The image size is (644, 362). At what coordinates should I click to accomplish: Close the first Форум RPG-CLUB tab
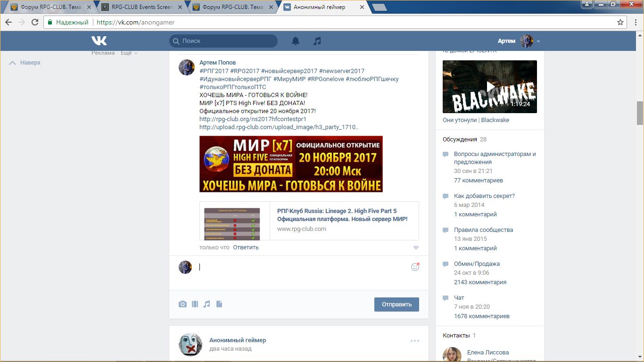point(89,8)
